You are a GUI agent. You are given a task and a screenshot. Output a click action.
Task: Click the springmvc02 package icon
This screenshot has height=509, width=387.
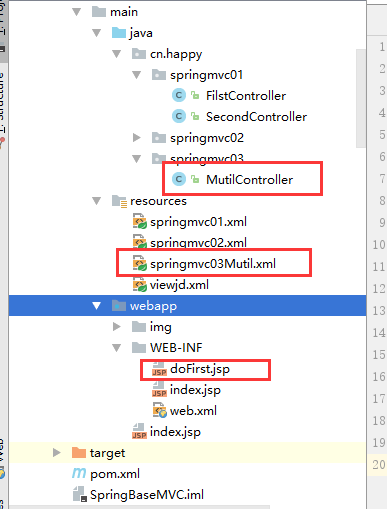coord(159,138)
